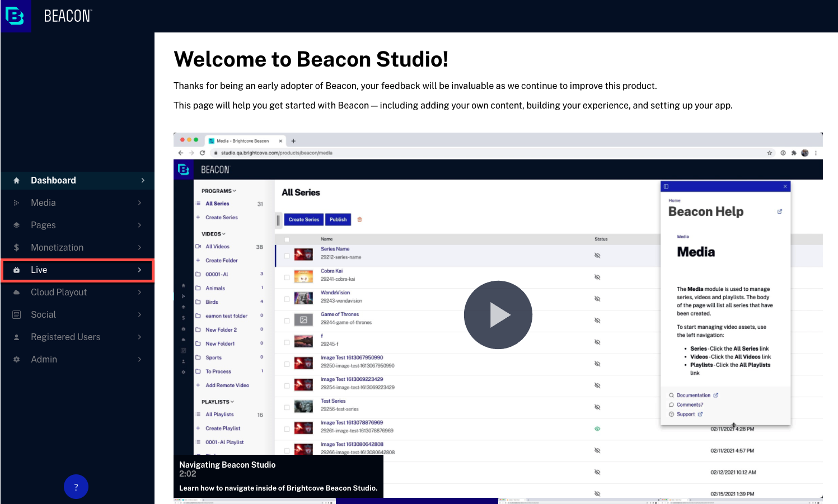
Task: Click the 'Learn how to navigate inside' description
Action: click(x=278, y=488)
